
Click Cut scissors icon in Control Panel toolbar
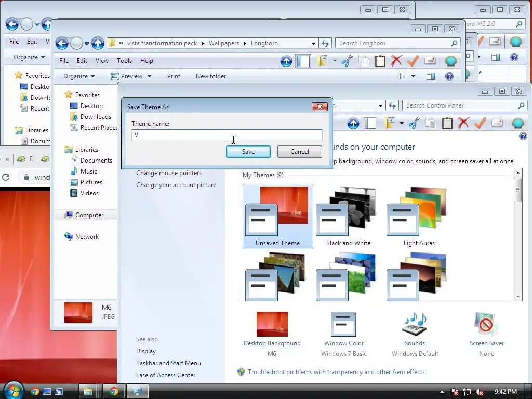(x=414, y=123)
